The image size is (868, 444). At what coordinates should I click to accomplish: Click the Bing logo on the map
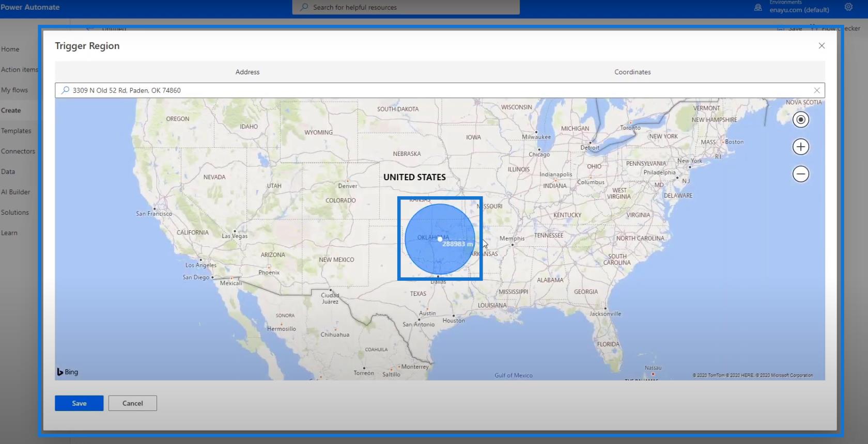click(68, 372)
